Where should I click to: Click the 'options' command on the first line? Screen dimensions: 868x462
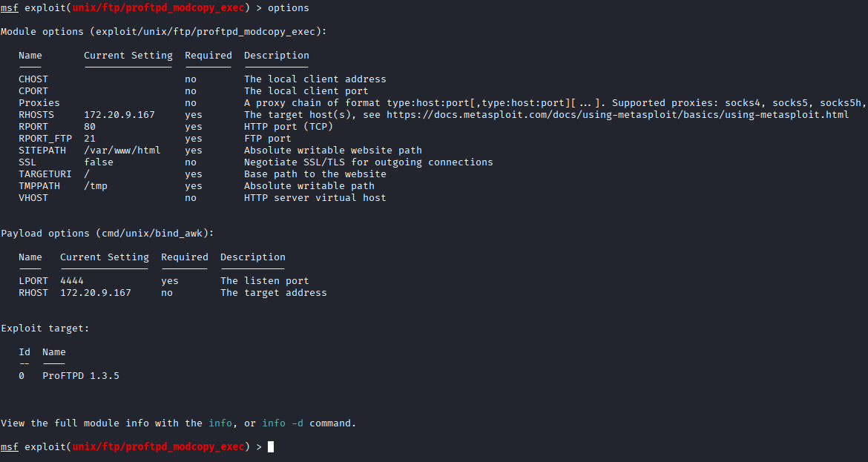(289, 8)
